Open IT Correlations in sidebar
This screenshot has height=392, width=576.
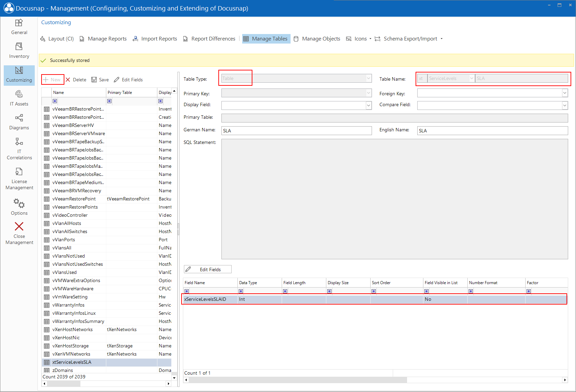[19, 149]
